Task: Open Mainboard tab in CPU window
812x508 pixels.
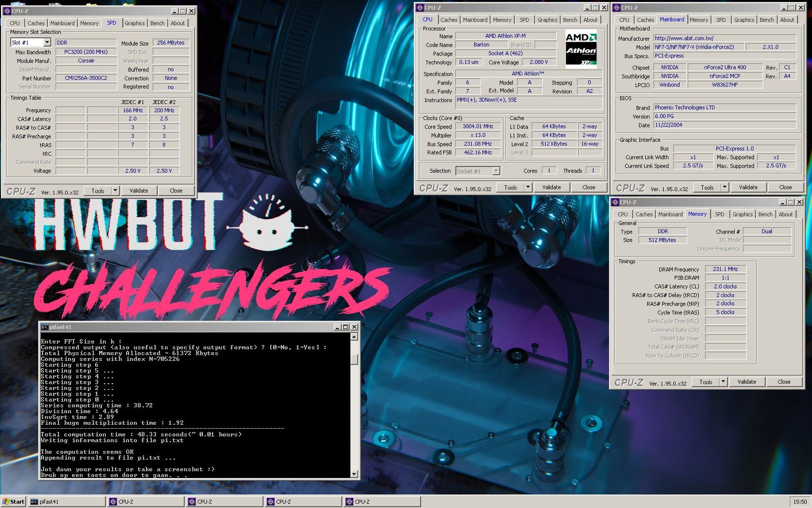Action: [x=475, y=20]
